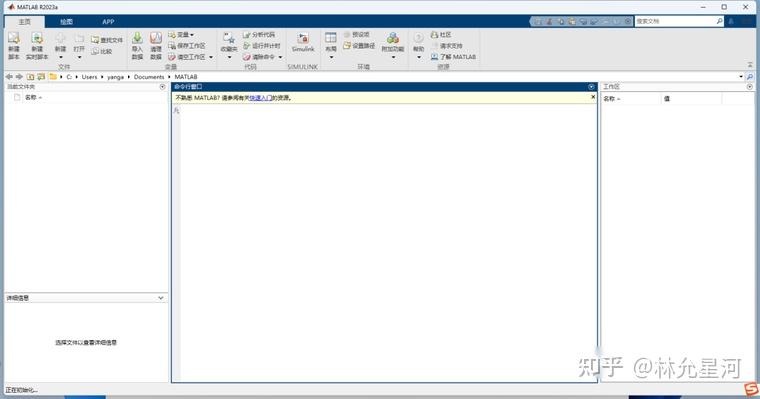This screenshot has height=399, width=760.
Task: Select the C: segment in the path
Action: pyautogui.click(x=69, y=77)
